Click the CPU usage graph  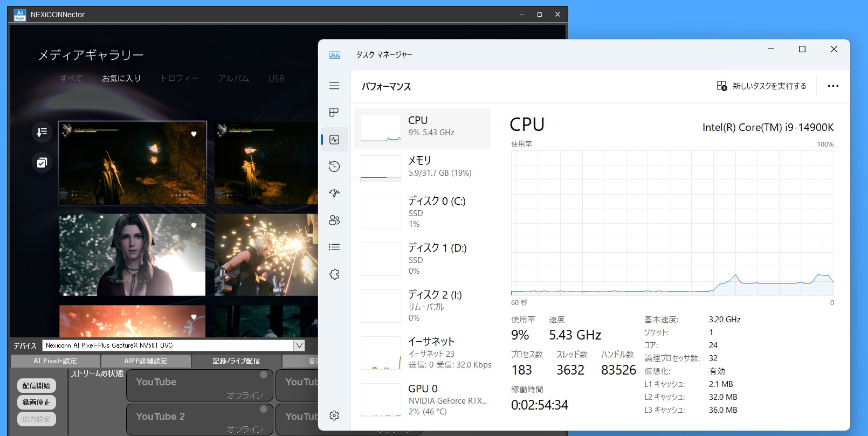click(672, 223)
